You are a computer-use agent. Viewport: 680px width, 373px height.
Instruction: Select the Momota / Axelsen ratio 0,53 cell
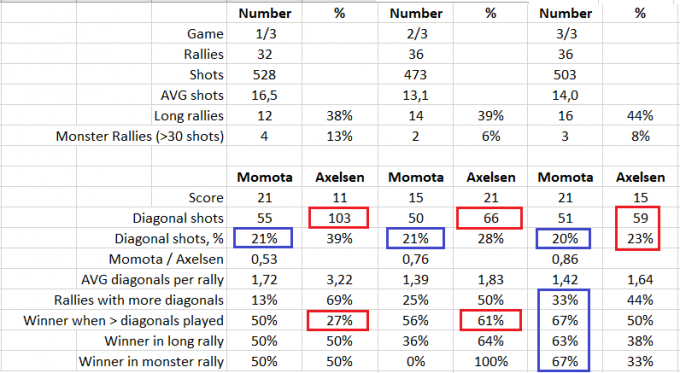265,259
